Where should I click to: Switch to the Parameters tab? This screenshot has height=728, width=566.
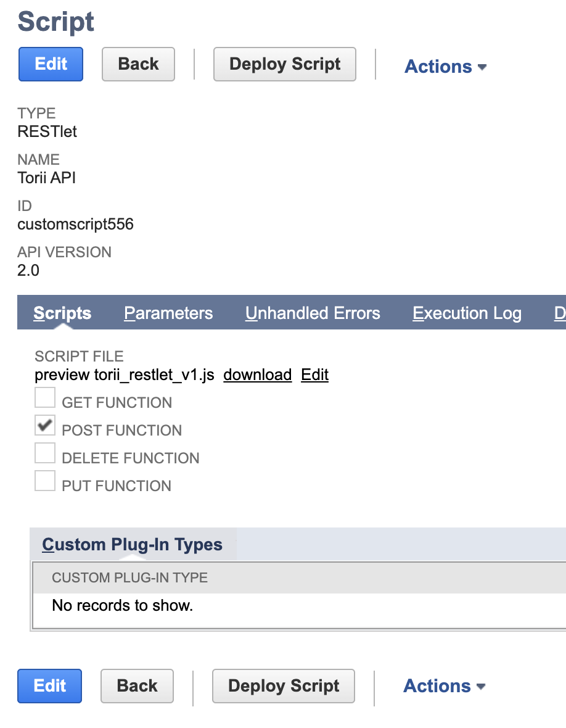tap(168, 313)
